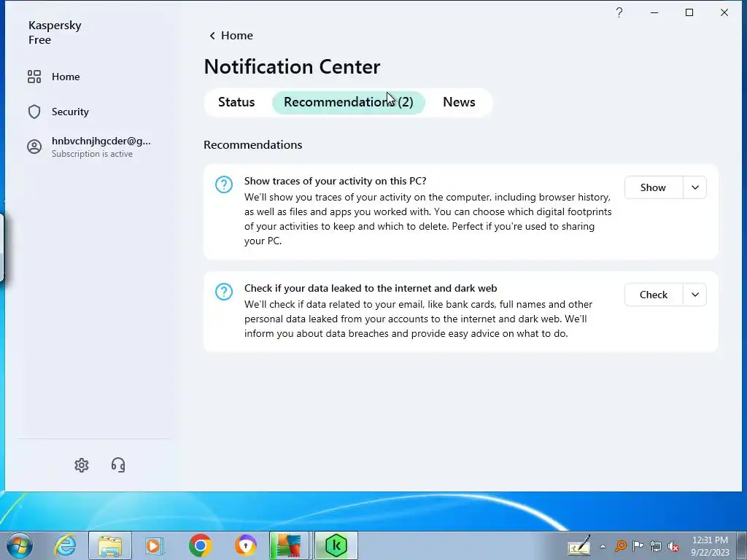Click 'Show traces of your activity' heading
The height and width of the screenshot is (560, 747).
pos(335,181)
